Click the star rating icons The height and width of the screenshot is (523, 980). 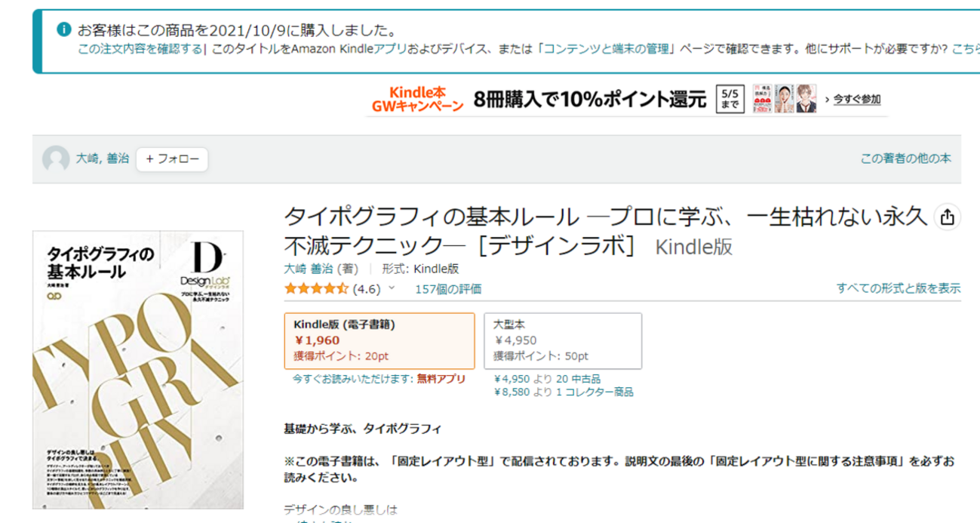coord(316,288)
